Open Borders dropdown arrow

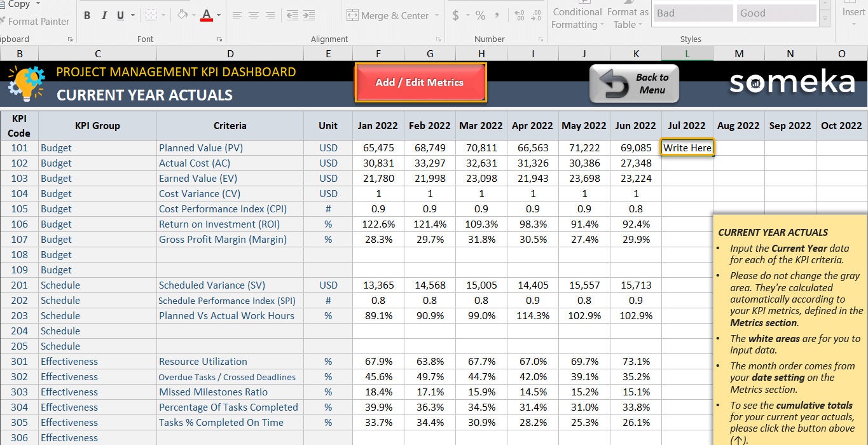[163, 15]
